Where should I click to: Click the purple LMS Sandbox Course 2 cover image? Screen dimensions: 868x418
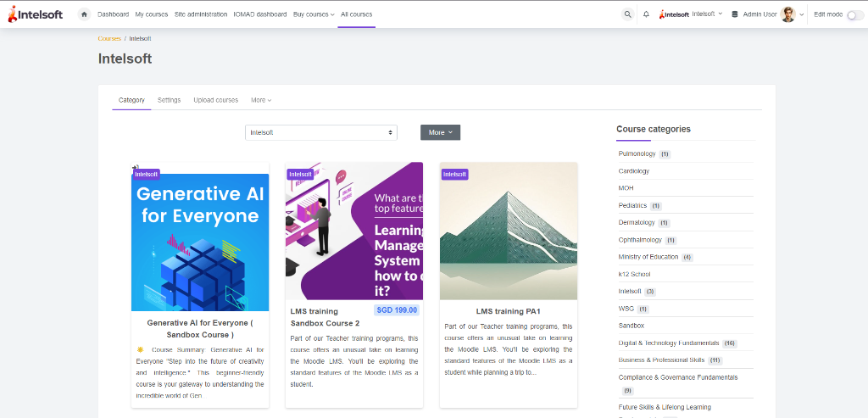point(354,231)
